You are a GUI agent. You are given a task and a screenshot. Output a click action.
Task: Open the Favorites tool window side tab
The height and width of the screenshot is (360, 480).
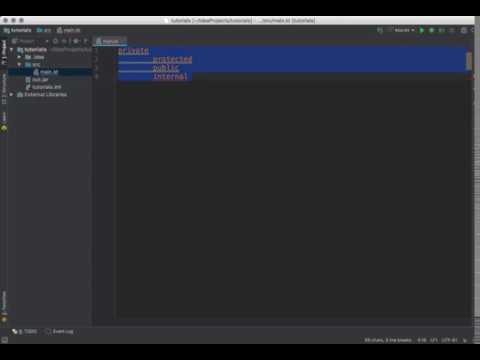pyautogui.click(x=4, y=306)
